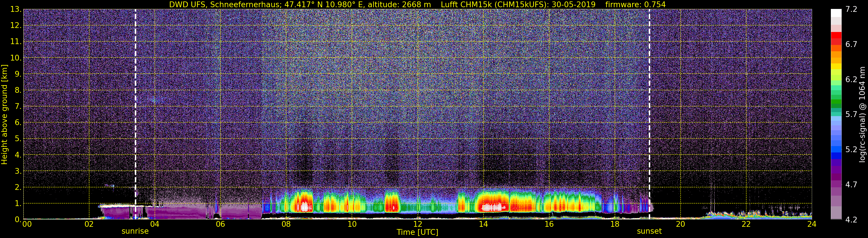Click the colorbar value 7.2
868x238 pixels.
pos(851,10)
